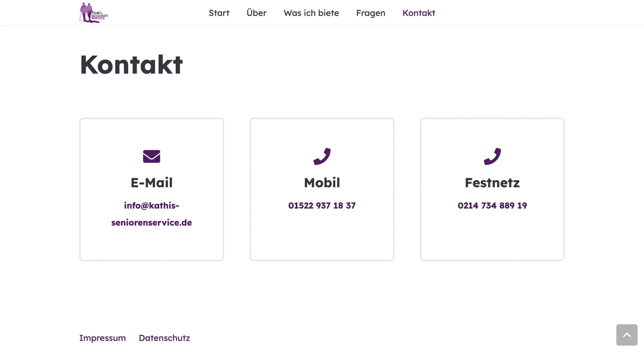Open the Datenschutz footer link

(x=164, y=338)
